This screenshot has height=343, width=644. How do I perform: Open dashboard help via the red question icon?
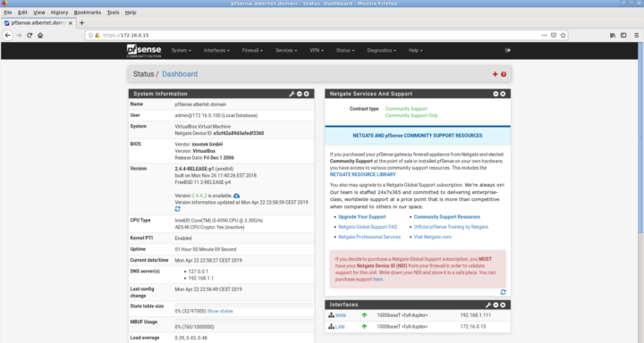[x=504, y=74]
